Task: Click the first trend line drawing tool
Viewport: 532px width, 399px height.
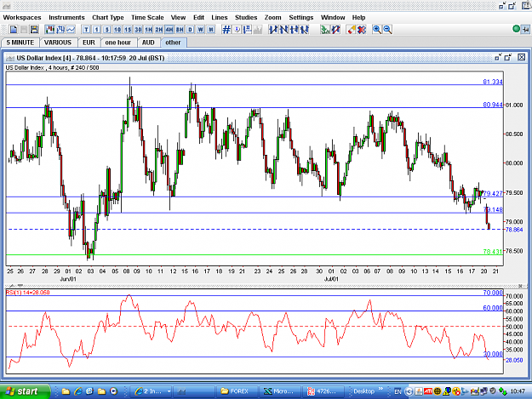Action: coord(273,30)
